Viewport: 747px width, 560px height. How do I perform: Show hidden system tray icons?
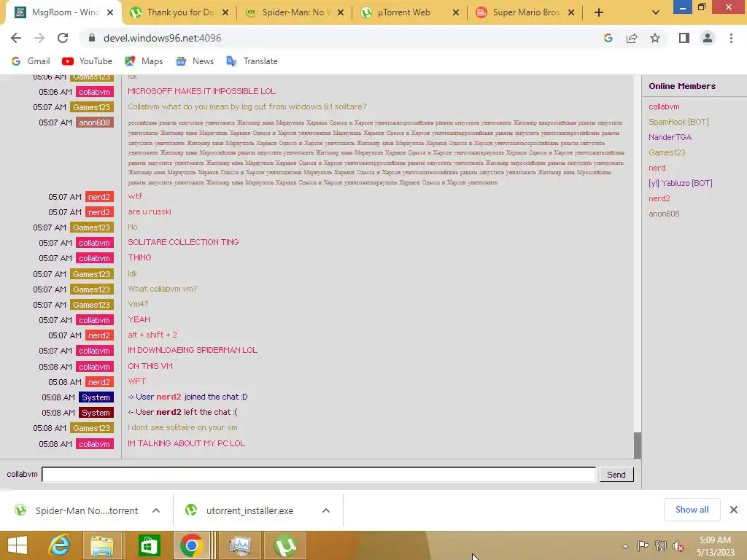point(625,546)
